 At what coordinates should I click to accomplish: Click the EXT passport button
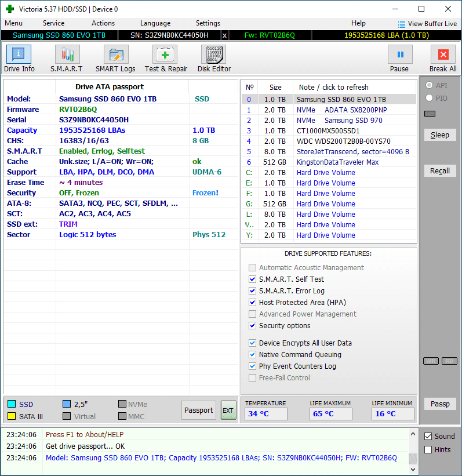[x=228, y=410]
